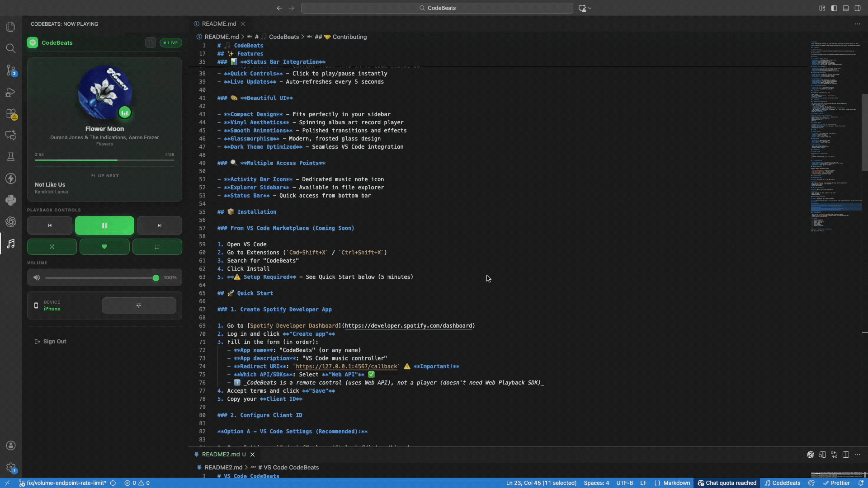Pause playback with the green pause button

(104, 225)
